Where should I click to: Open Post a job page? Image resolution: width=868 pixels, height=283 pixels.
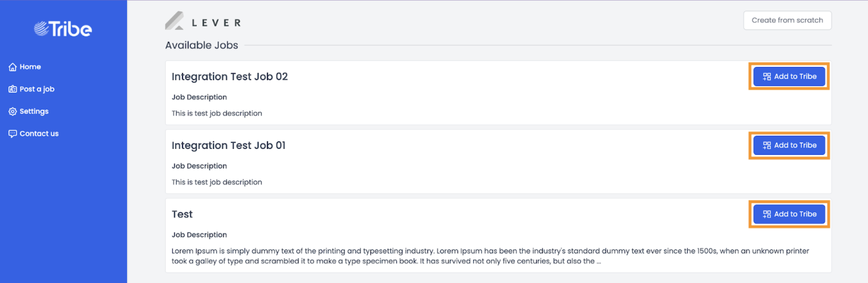[x=32, y=89]
